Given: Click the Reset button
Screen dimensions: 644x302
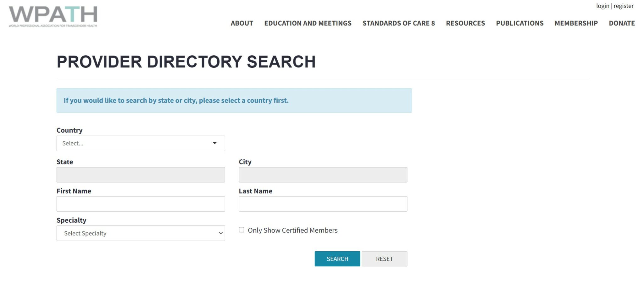Looking at the screenshot, I should coord(384,259).
